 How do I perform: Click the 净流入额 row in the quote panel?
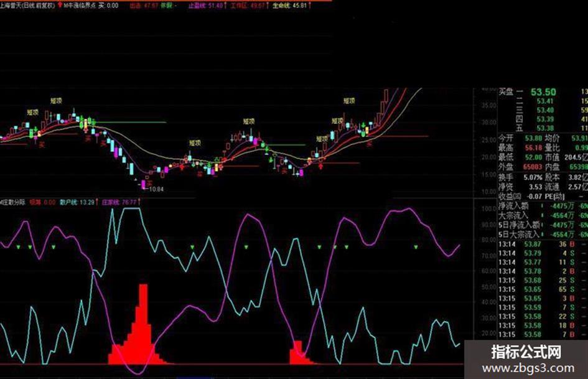pyautogui.click(x=543, y=206)
